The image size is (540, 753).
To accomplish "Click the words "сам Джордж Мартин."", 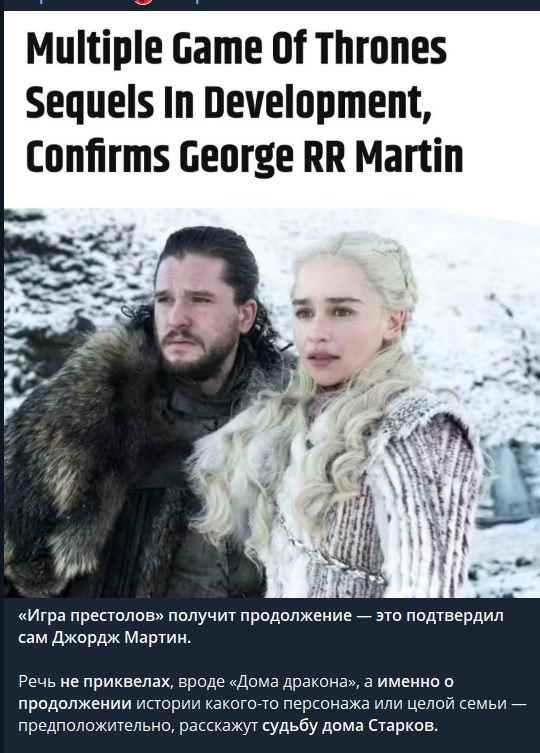I will (105, 638).
